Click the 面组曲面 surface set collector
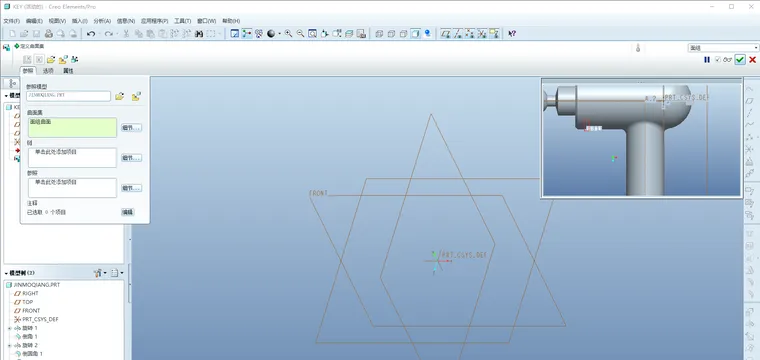Image resolution: width=760 pixels, height=360 pixels. 72,127
